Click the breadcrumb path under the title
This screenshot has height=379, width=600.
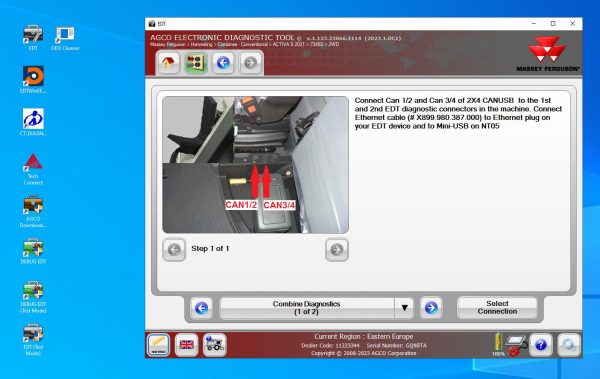point(245,44)
